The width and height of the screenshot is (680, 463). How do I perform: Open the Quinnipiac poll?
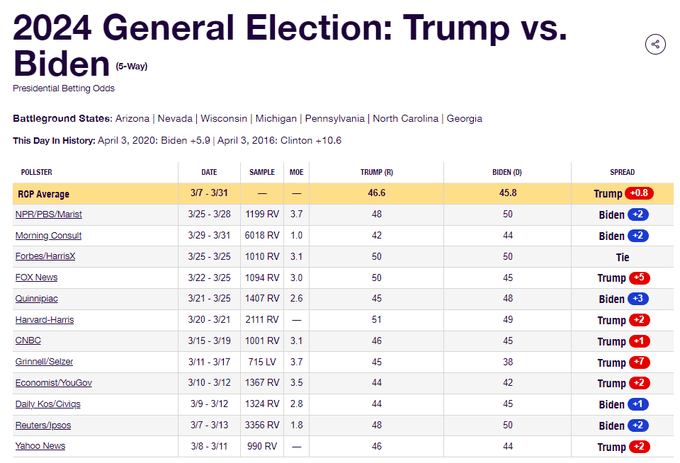point(37,299)
